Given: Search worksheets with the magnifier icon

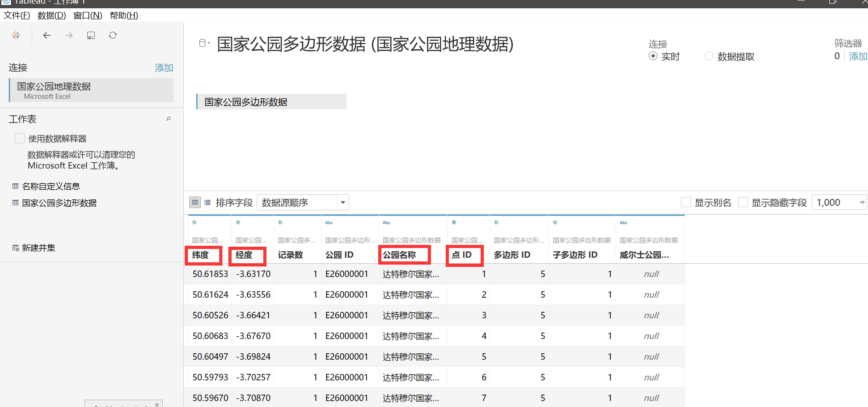Looking at the screenshot, I should [169, 119].
